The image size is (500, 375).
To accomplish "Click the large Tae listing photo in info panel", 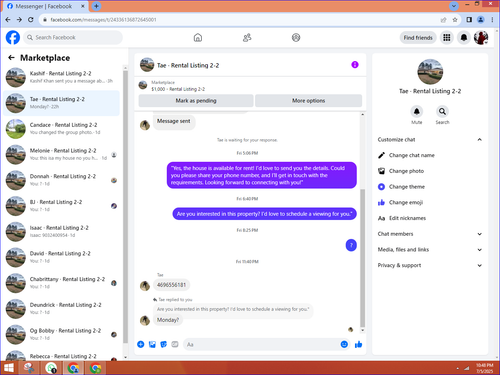I will 430,72.
